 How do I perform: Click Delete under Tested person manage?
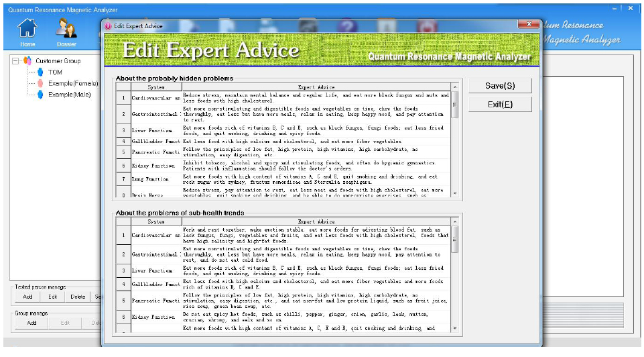point(78,297)
